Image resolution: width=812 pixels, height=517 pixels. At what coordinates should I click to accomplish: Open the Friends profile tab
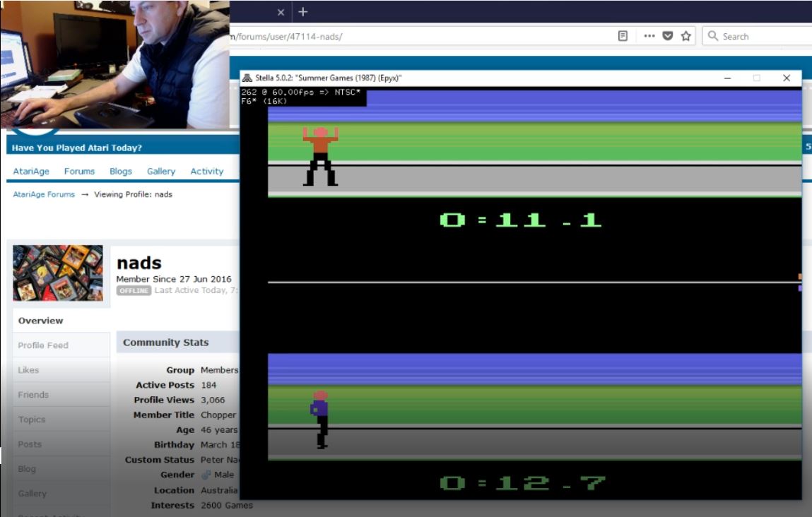(33, 395)
